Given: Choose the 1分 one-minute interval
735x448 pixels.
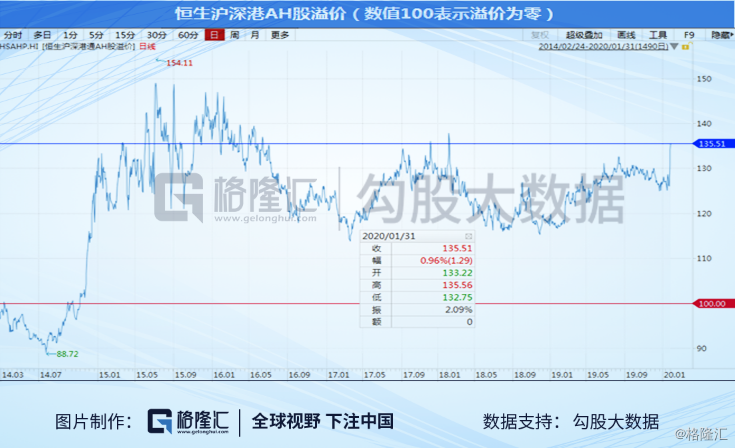Looking at the screenshot, I should 70,35.
